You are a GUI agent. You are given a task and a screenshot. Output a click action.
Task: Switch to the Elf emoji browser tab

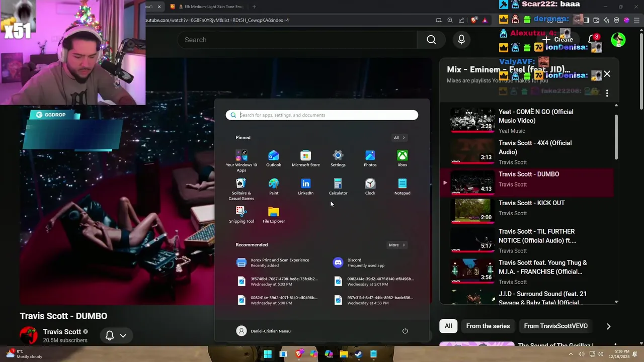click(x=207, y=7)
